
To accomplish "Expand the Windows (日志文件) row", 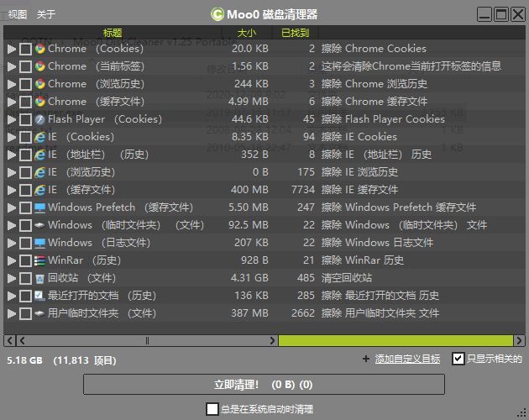I will click(12, 243).
